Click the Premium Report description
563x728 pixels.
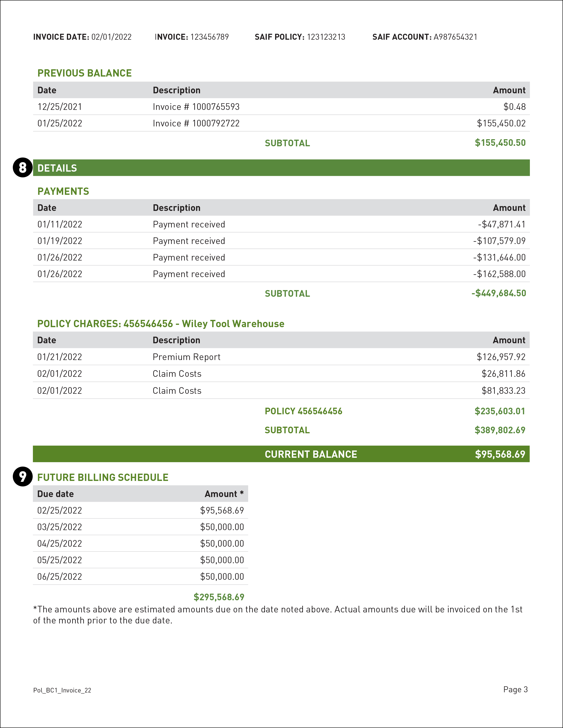click(x=186, y=357)
